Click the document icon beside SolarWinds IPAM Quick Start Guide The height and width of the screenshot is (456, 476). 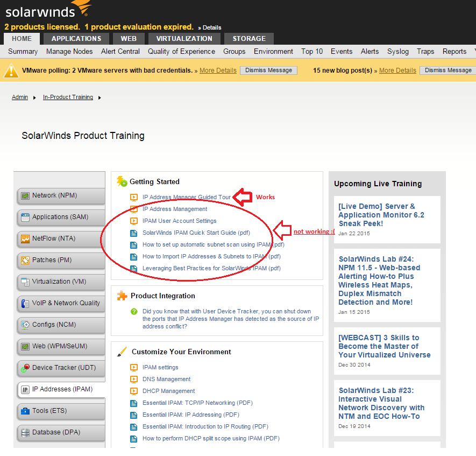pos(134,233)
